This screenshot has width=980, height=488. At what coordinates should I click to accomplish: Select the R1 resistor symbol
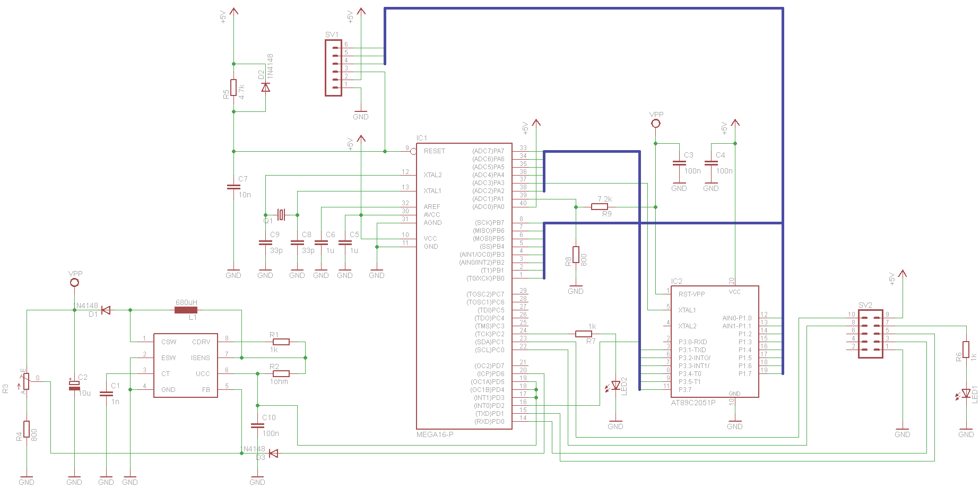coord(281,342)
